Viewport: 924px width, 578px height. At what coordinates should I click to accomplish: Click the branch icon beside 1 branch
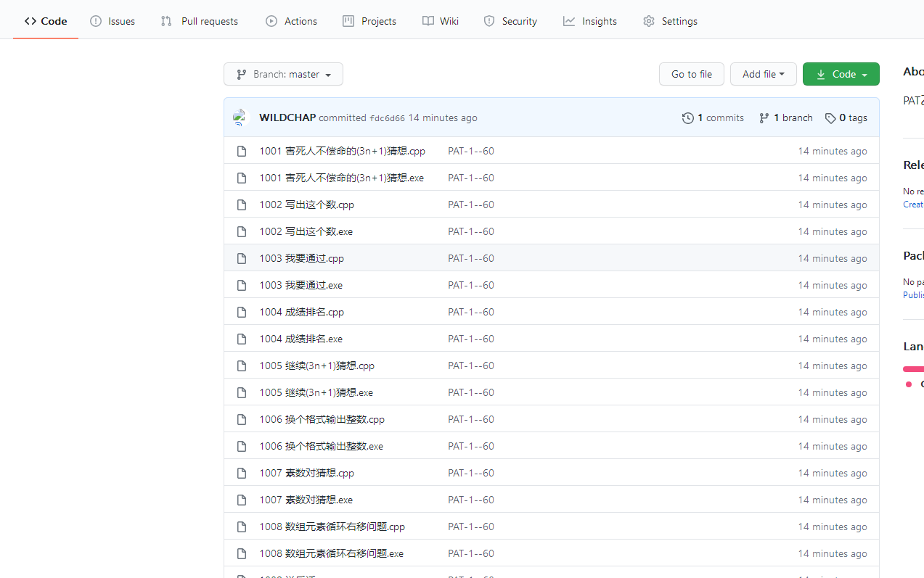764,117
